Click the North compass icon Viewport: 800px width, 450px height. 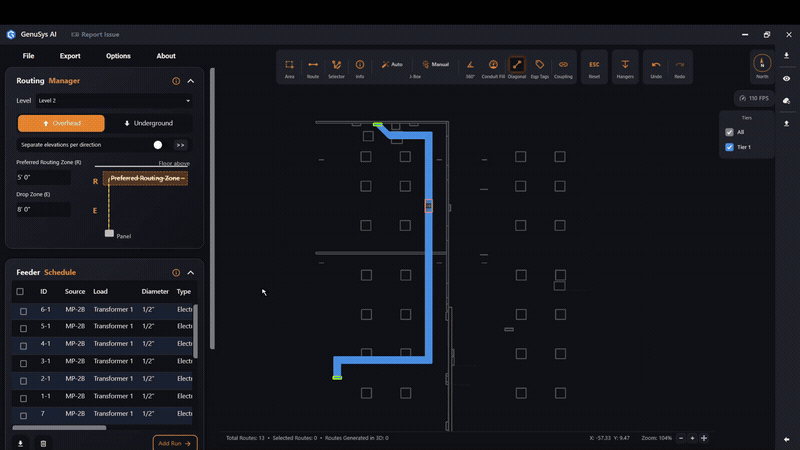762,66
